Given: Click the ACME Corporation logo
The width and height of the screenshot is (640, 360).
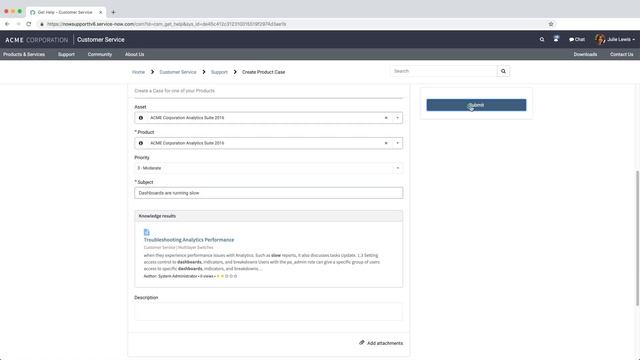Looking at the screenshot, I should [36, 40].
